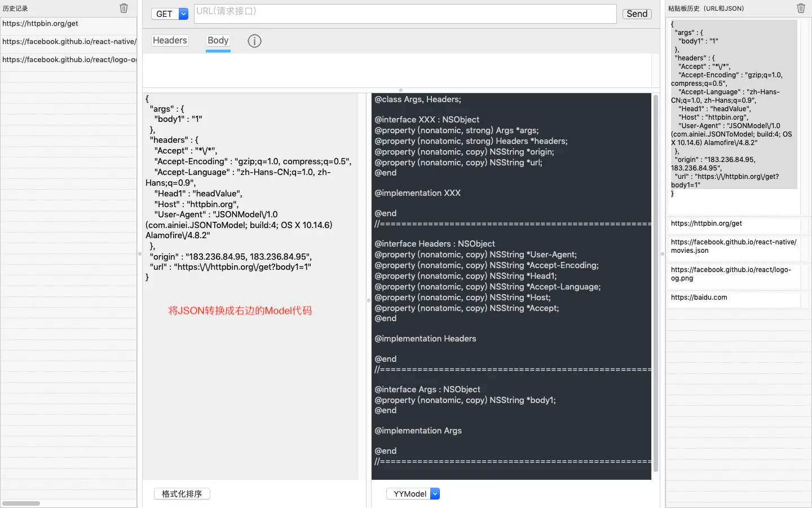Open the info circle icon

(254, 41)
